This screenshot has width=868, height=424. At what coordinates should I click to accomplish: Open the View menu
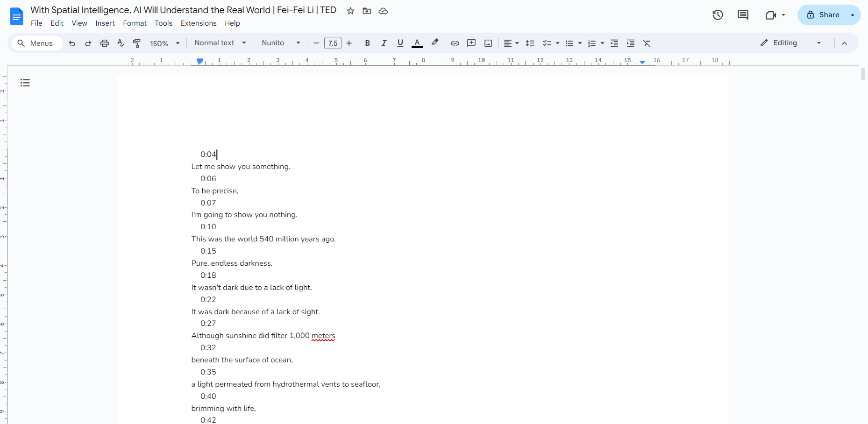79,23
